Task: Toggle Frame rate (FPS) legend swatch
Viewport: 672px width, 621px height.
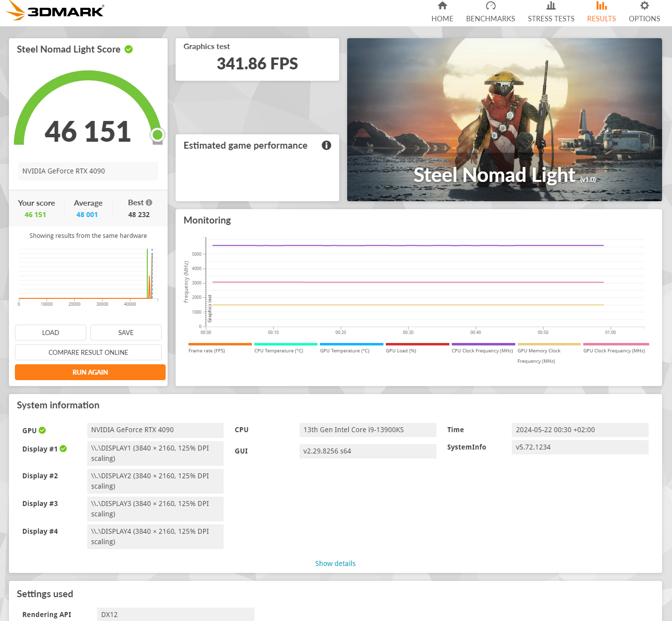Action: tap(220, 344)
